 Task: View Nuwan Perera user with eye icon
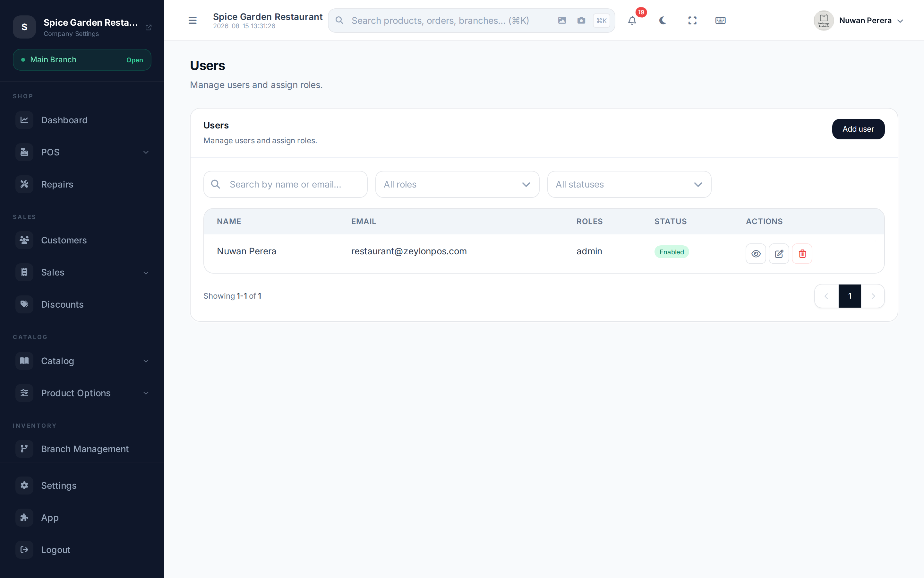click(756, 253)
